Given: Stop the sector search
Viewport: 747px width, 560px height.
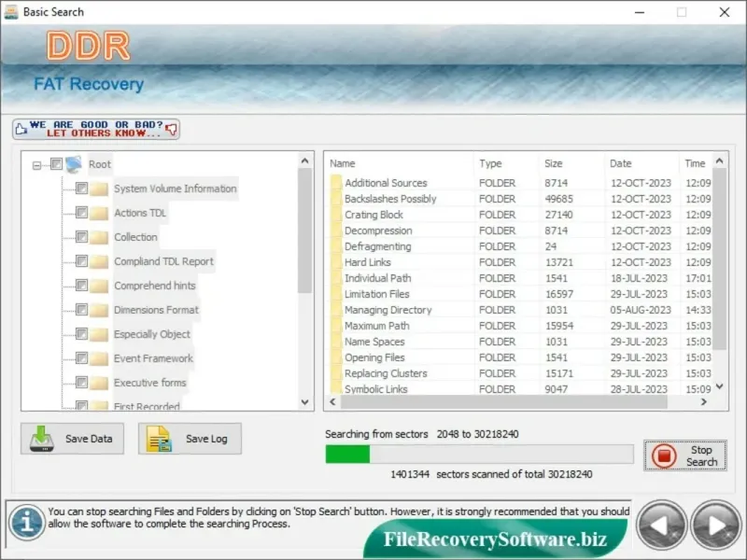Looking at the screenshot, I should coord(685,455).
